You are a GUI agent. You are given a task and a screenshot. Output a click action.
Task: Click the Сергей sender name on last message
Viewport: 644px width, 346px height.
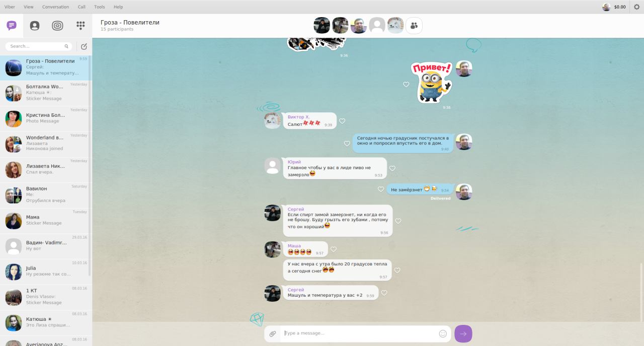(296, 290)
